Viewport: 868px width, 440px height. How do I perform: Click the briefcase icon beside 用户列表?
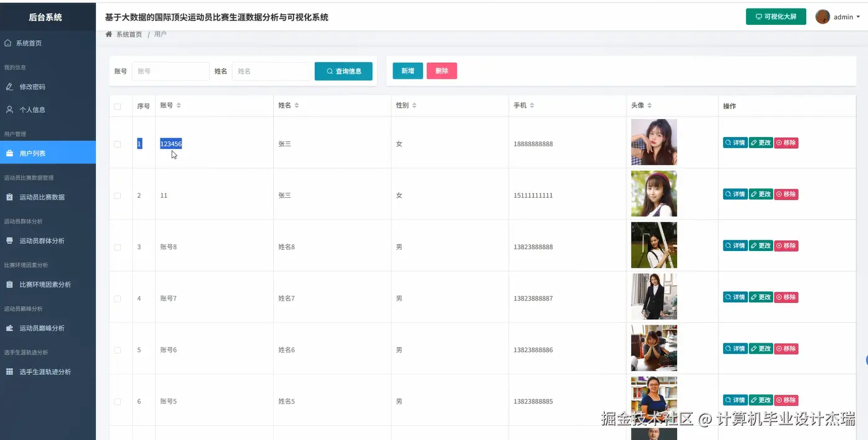[9, 153]
